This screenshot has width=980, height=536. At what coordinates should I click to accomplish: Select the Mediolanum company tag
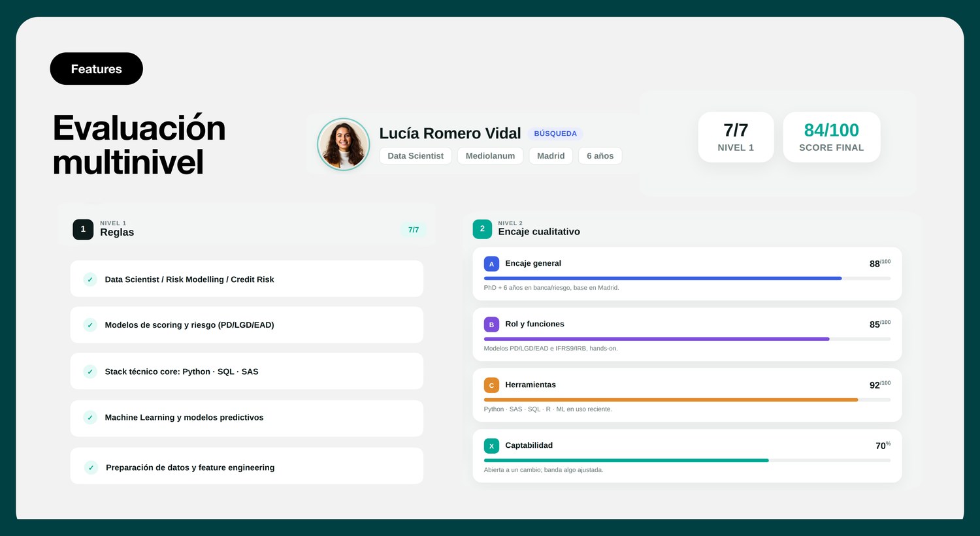tap(490, 156)
